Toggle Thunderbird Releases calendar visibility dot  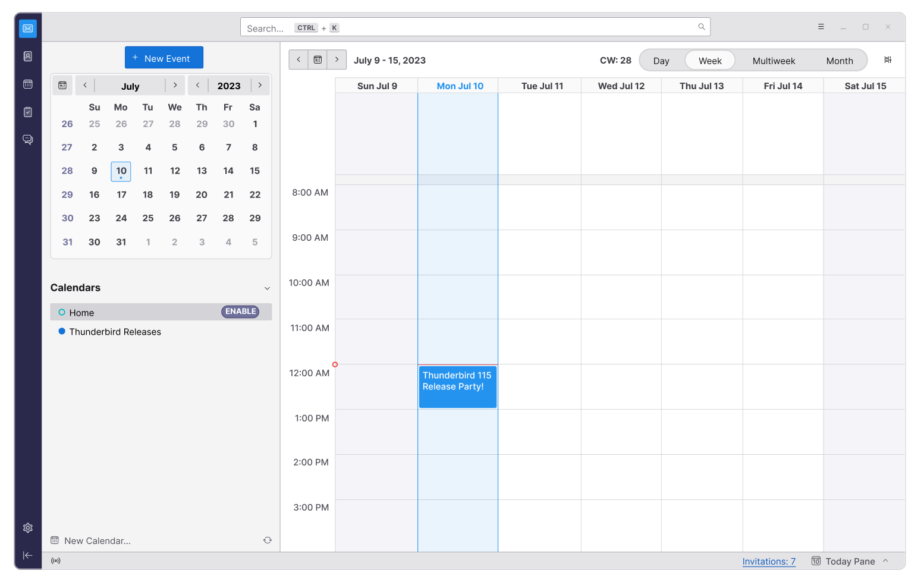coord(62,332)
